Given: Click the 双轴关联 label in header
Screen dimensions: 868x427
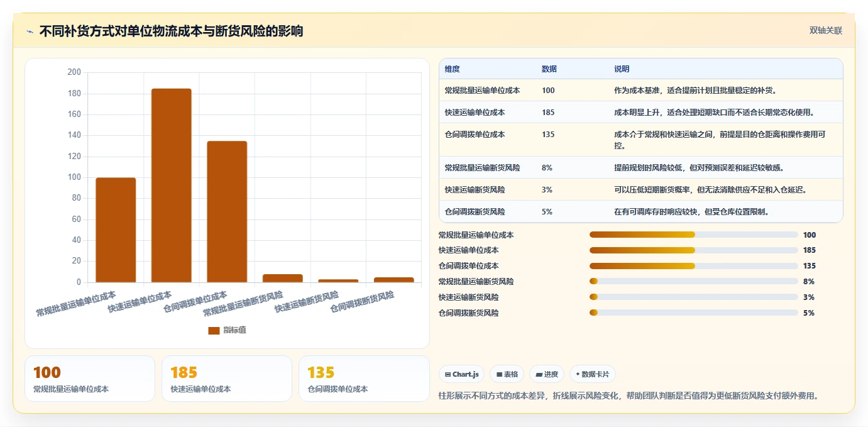Looking at the screenshot, I should click(825, 30).
